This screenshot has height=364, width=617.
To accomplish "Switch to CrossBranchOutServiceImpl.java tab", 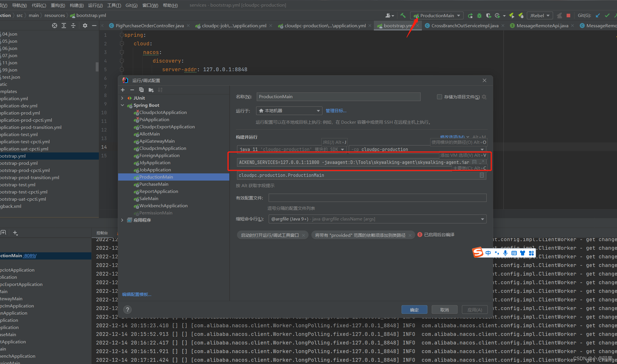I will click(x=465, y=26).
